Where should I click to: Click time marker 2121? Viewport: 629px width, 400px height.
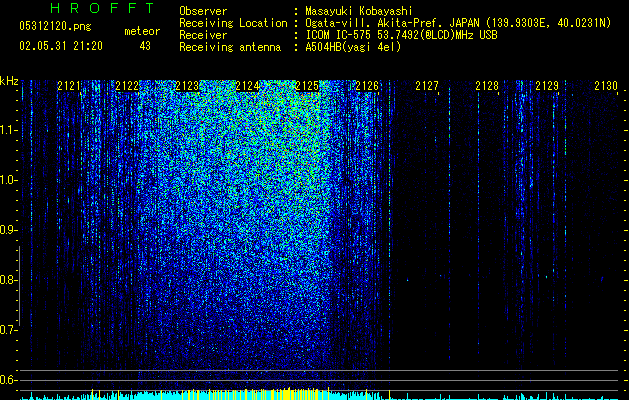69,86
